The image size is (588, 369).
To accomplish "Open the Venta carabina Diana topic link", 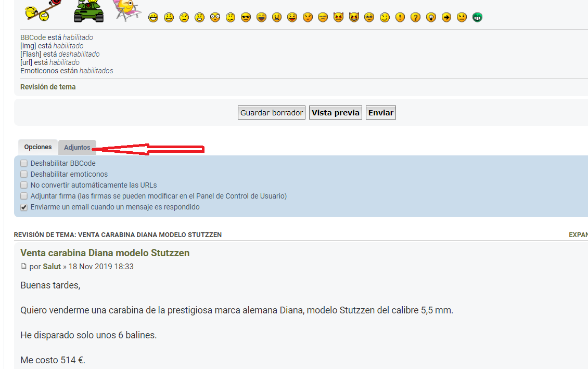I will pos(105,253).
